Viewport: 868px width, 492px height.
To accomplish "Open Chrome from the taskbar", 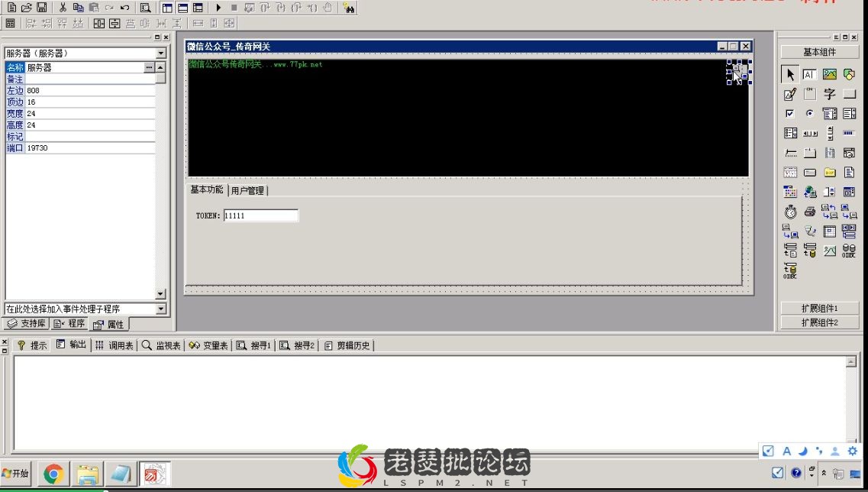I will [x=53, y=474].
